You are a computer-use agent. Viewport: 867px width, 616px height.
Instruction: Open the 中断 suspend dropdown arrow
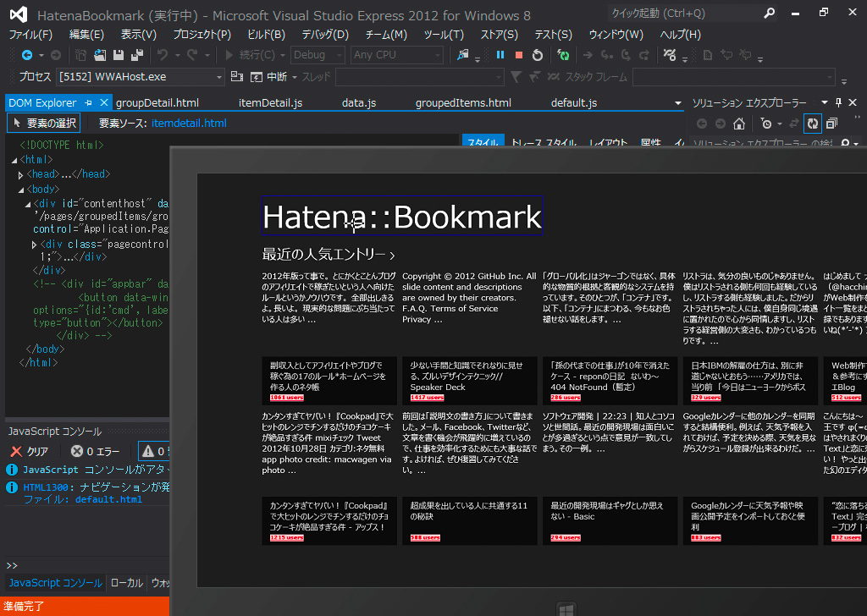coord(294,77)
